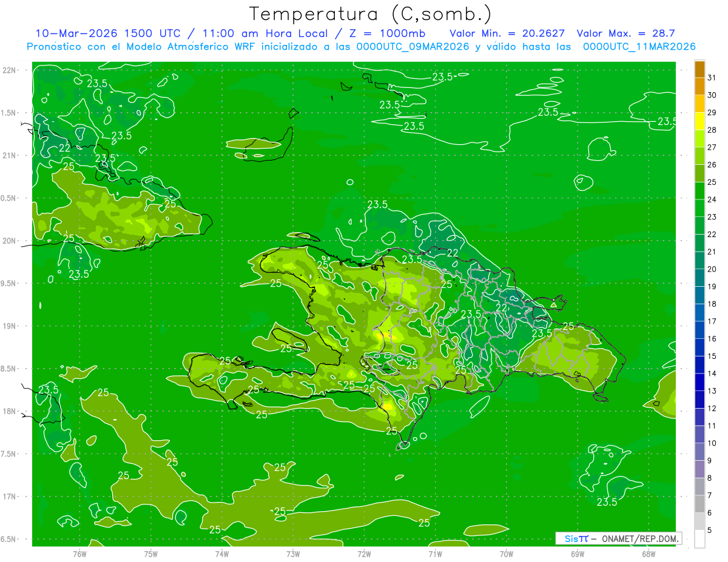Click the legend value 15
728x562 pixels.
pyautogui.click(x=712, y=356)
